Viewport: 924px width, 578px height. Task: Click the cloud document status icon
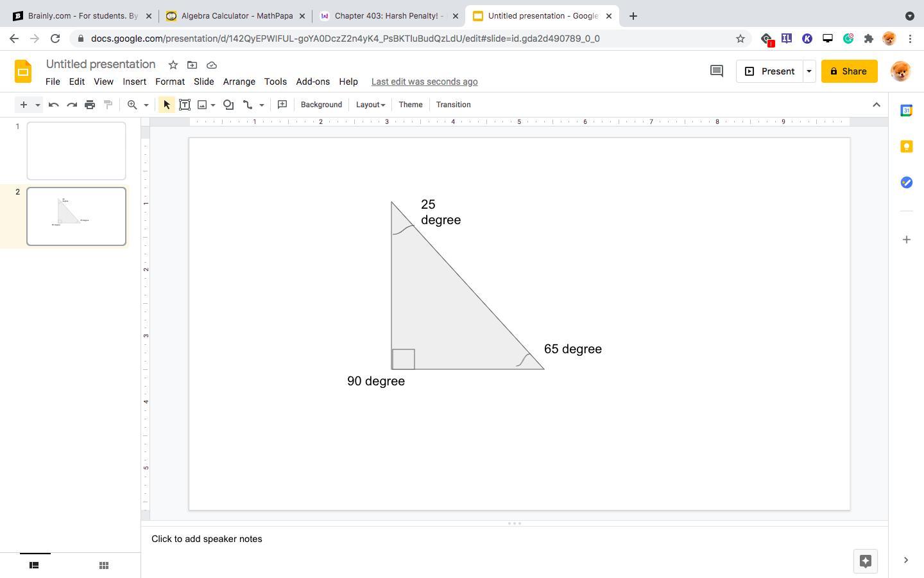(x=212, y=64)
